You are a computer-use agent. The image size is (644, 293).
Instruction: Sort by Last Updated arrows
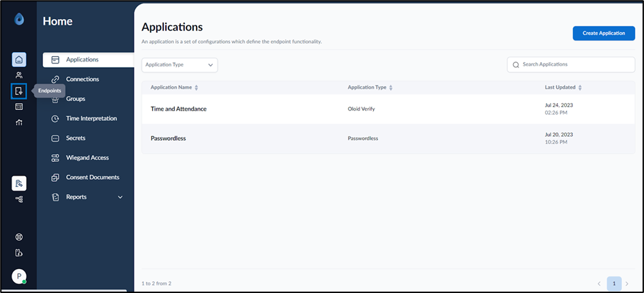point(579,87)
